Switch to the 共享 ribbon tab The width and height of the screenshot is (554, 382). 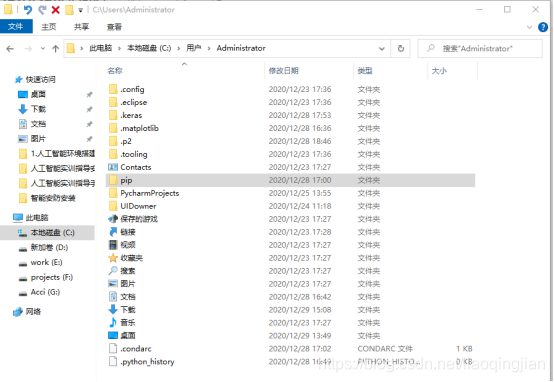[81, 27]
